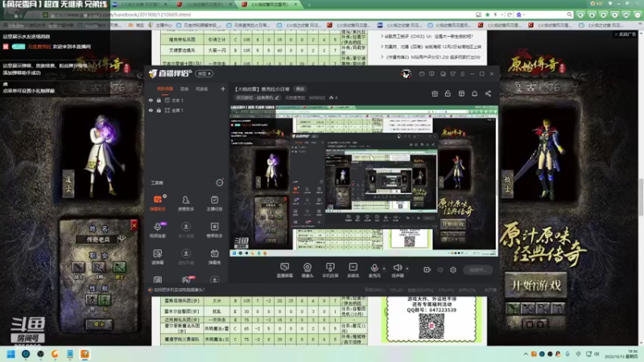Image resolution: width=644 pixels, height=362 pixels.
Task: Switch to the second browser tab
Action: [x=204, y=4]
